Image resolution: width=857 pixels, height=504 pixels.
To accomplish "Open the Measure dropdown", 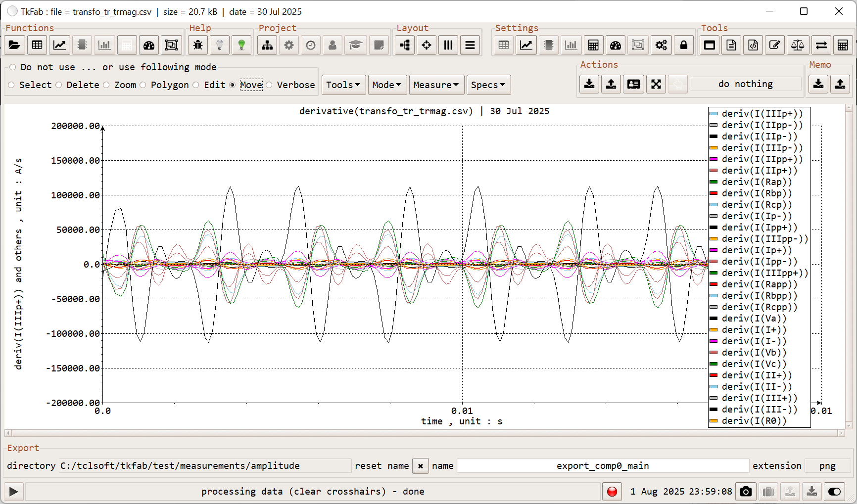I will tap(435, 85).
